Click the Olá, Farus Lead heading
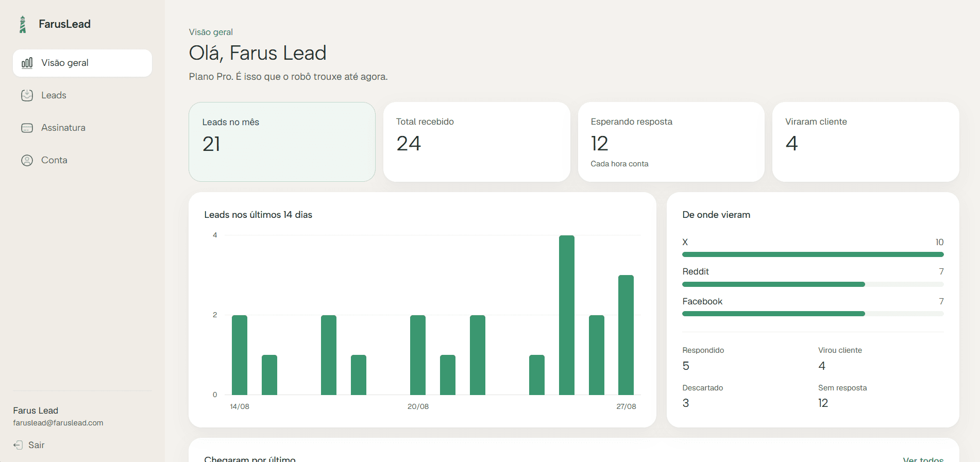 pos(258,53)
